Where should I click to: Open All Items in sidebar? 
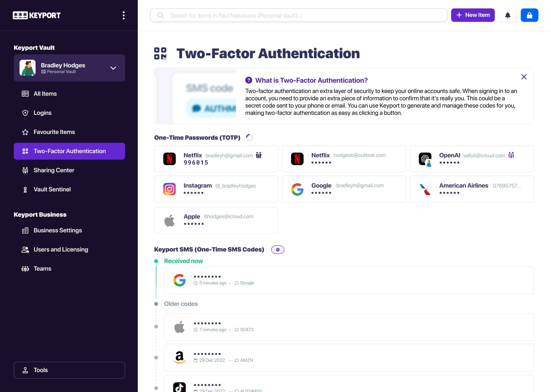pyautogui.click(x=69, y=94)
